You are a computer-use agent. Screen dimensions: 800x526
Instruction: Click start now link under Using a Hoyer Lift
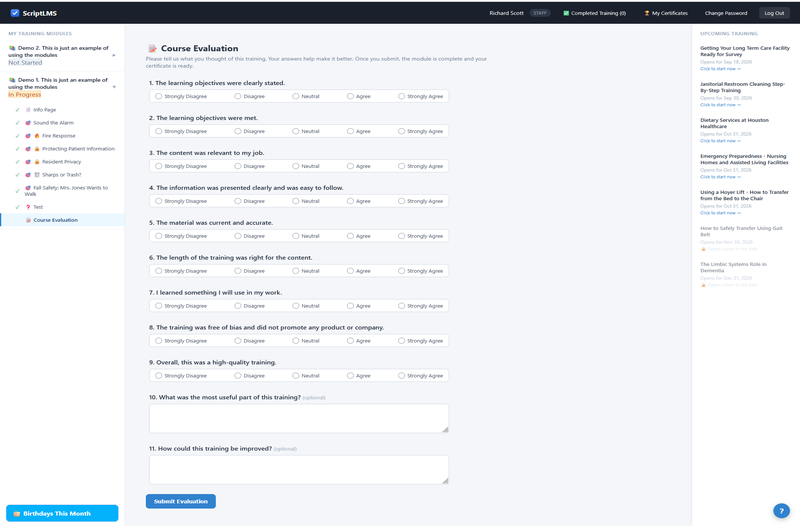pos(720,213)
